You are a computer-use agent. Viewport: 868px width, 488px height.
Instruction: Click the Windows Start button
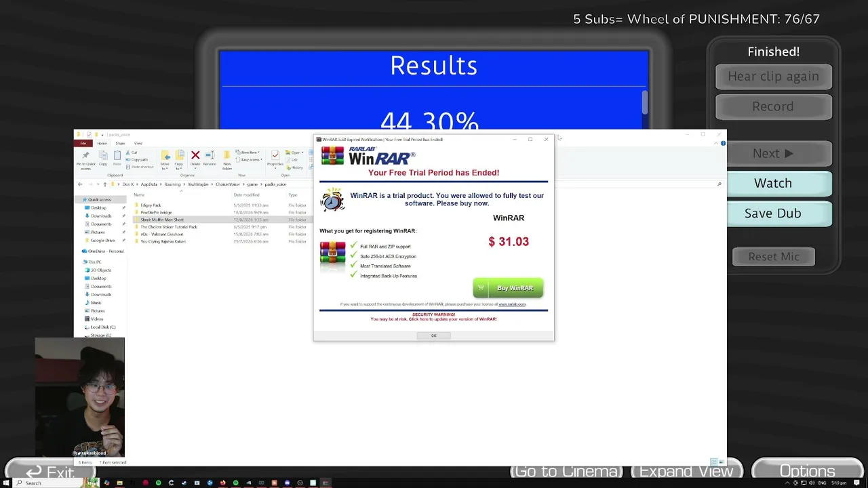[6, 483]
